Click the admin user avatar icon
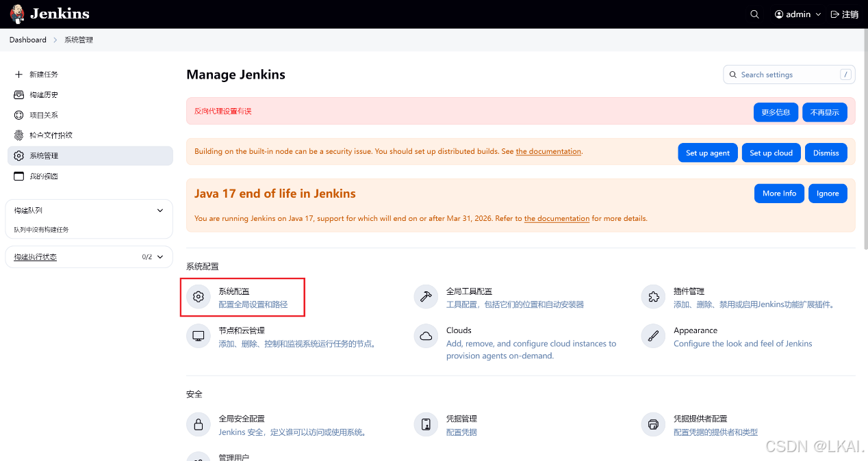The width and height of the screenshot is (868, 461). pyautogui.click(x=779, y=14)
